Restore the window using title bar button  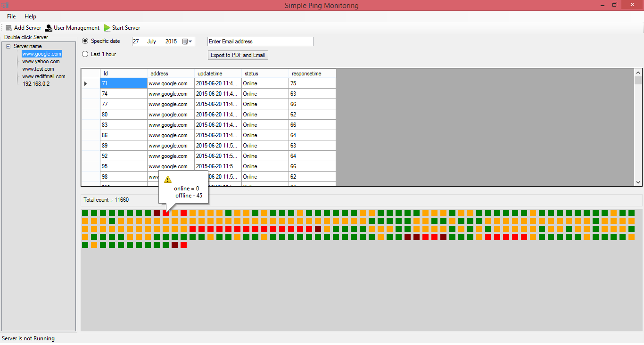pyautogui.click(x=615, y=5)
